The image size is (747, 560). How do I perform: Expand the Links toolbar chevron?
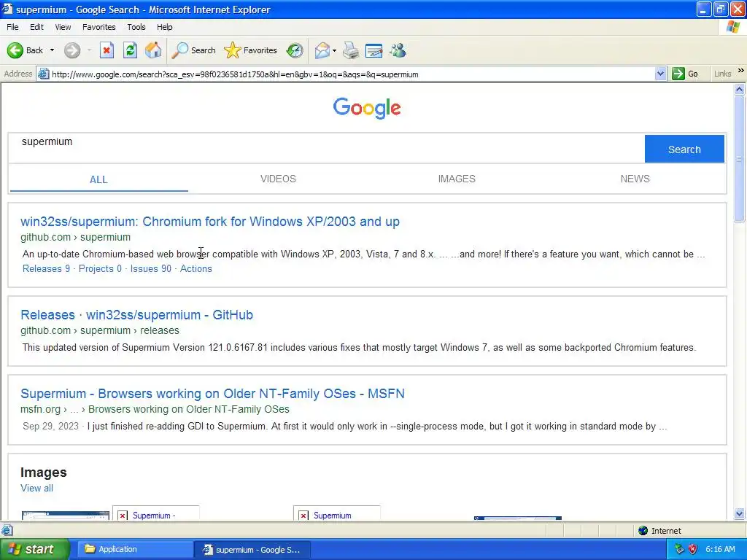(741, 71)
